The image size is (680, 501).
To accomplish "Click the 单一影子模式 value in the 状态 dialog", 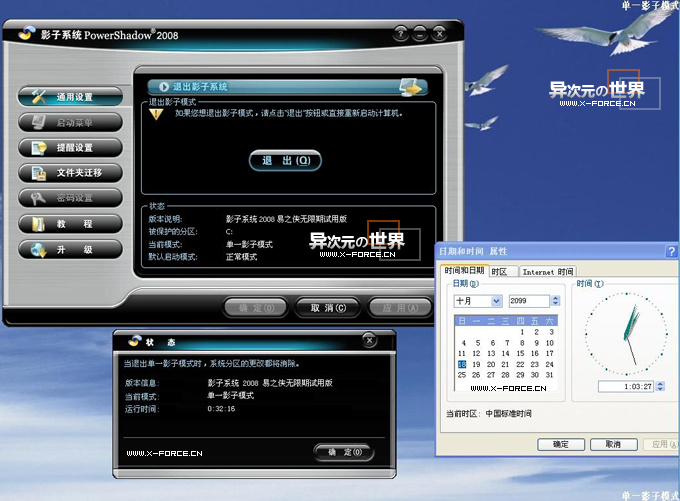I will [x=231, y=396].
